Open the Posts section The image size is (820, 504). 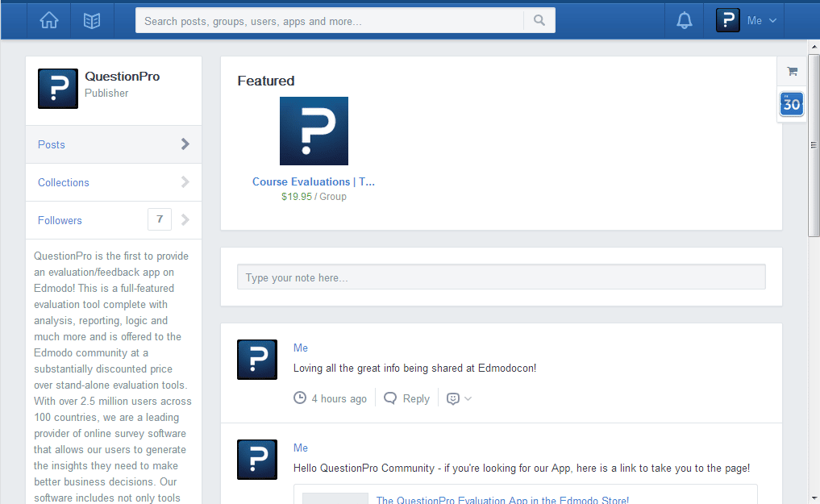coord(114,144)
